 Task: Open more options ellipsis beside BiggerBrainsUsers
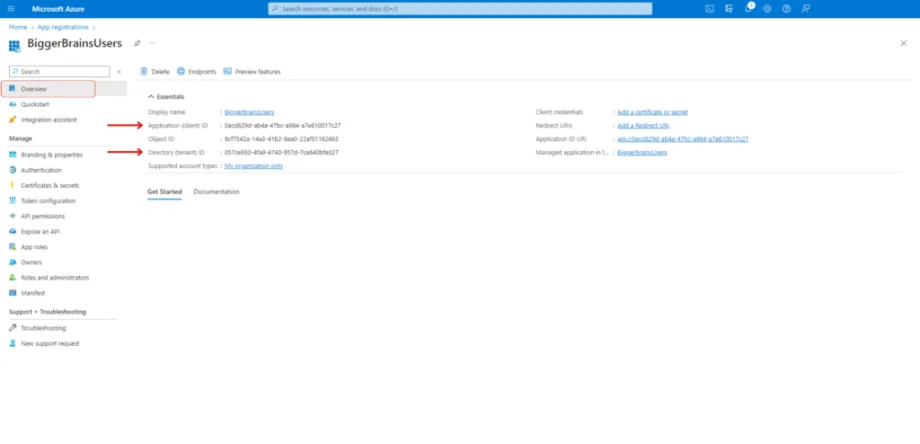point(153,43)
